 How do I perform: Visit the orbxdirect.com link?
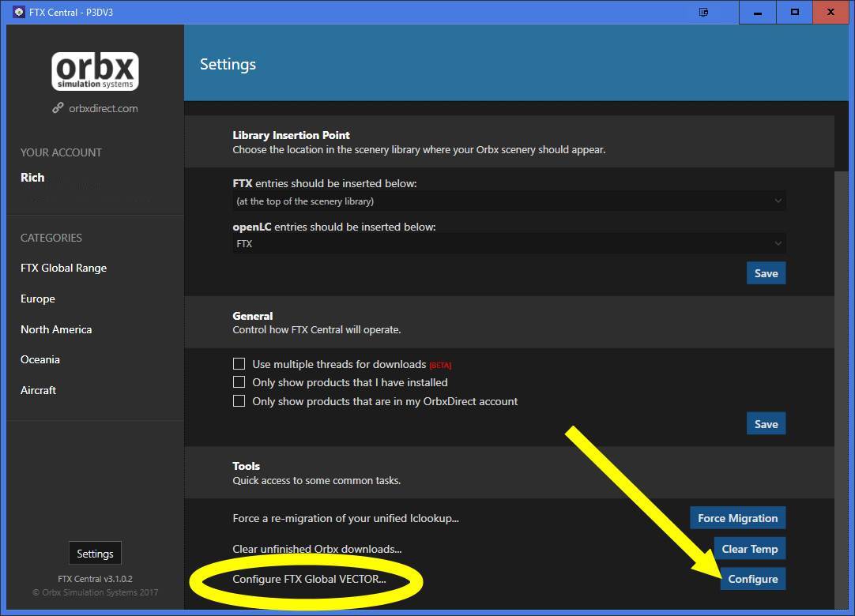tap(103, 108)
